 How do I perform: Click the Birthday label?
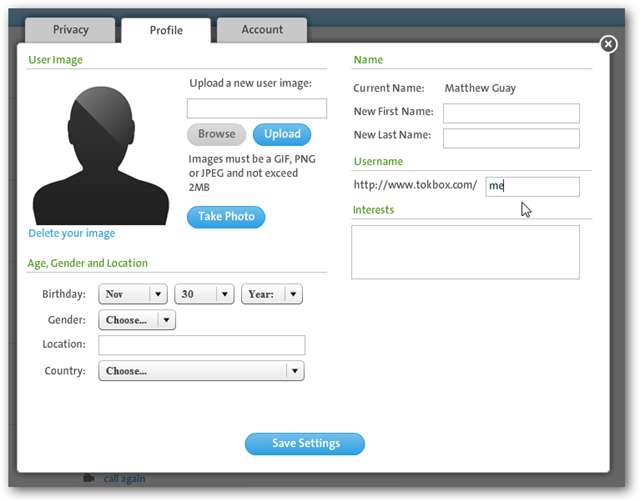[x=64, y=294]
